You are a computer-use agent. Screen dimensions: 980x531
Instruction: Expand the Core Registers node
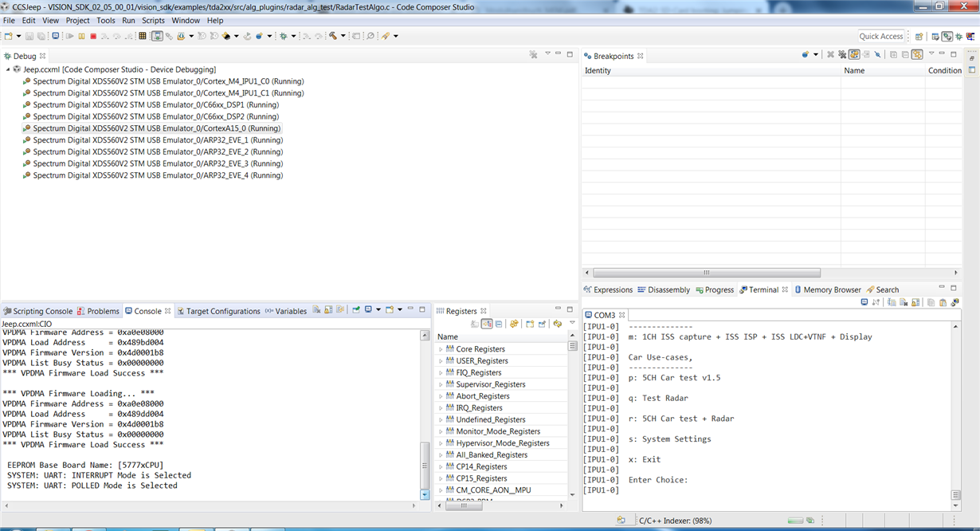(441, 349)
